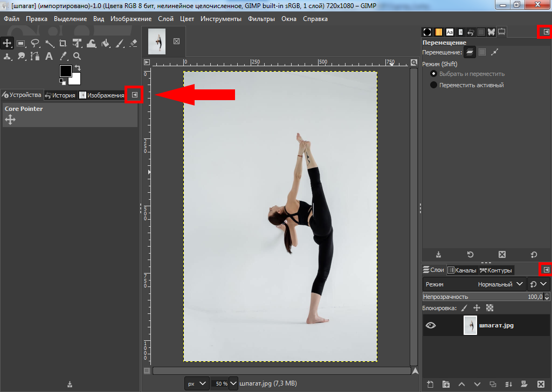Create a new layer with bottom icon
The height and width of the screenshot is (392, 552).
pyautogui.click(x=430, y=384)
